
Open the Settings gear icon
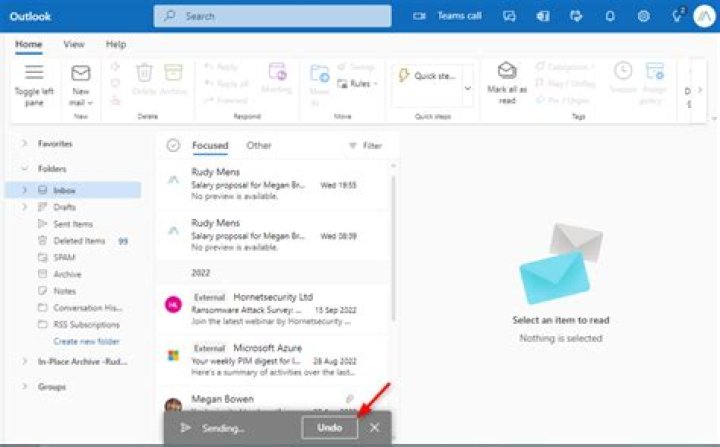(643, 16)
